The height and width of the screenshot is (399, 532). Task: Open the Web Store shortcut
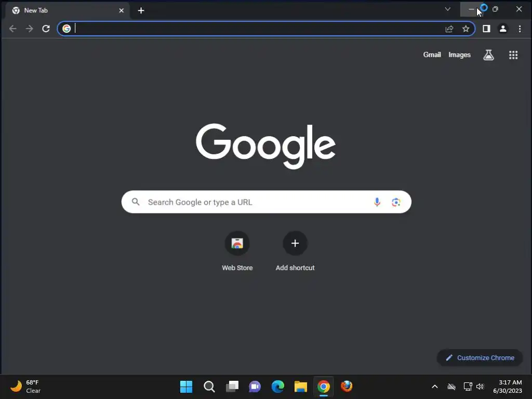(237, 251)
